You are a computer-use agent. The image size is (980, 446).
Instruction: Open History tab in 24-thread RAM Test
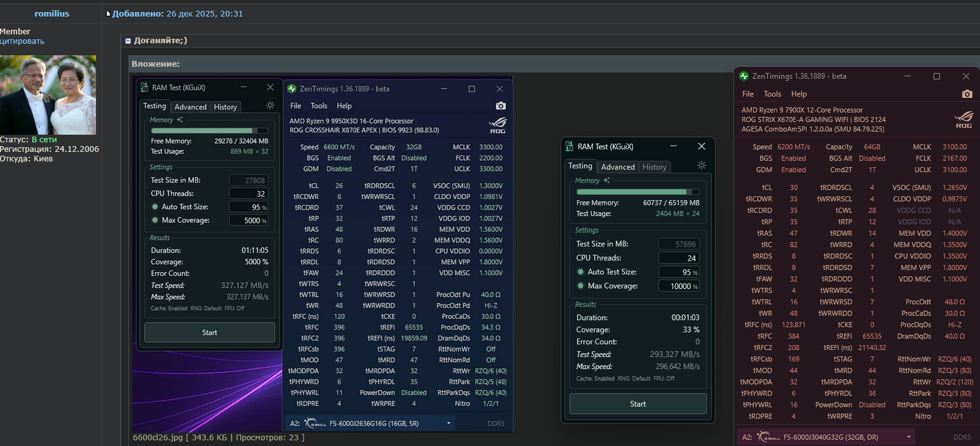pos(655,166)
